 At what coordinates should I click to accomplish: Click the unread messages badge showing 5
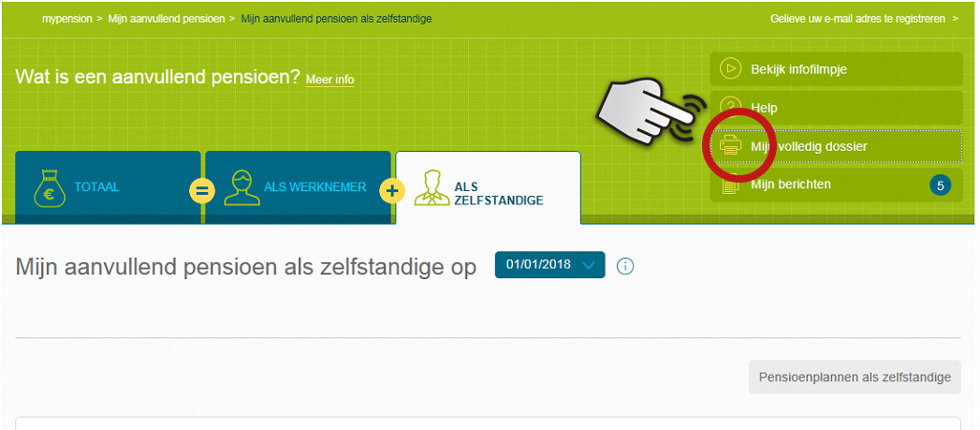point(940,185)
